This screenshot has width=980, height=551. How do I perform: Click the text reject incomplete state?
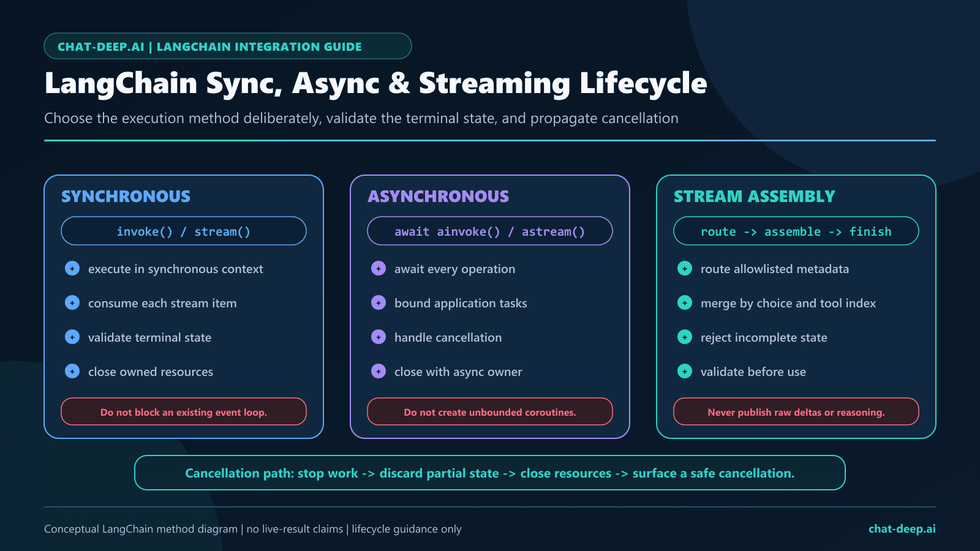(764, 337)
